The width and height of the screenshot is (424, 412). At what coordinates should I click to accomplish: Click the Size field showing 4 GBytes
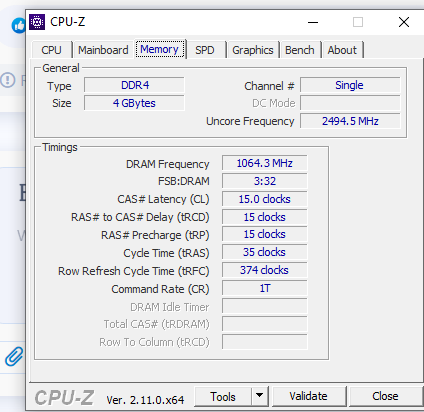point(134,103)
